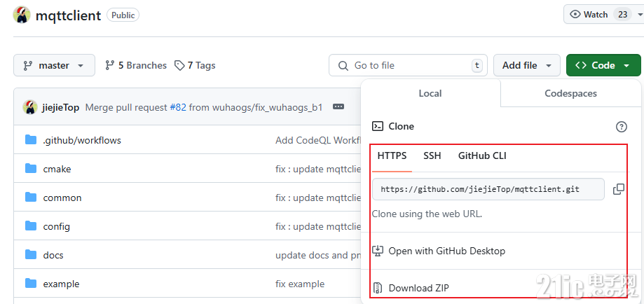Click the GitHub Desktop download icon
Screen dimensions: 644x304
pos(378,251)
